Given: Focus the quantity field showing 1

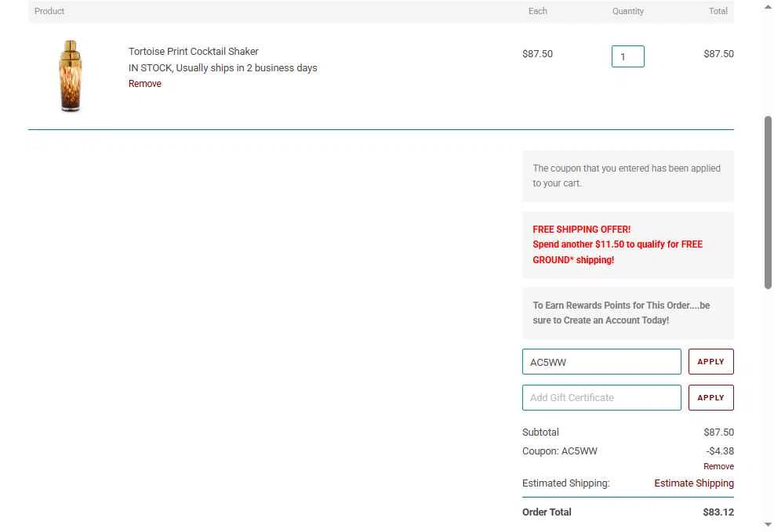Looking at the screenshot, I should pyautogui.click(x=627, y=56).
